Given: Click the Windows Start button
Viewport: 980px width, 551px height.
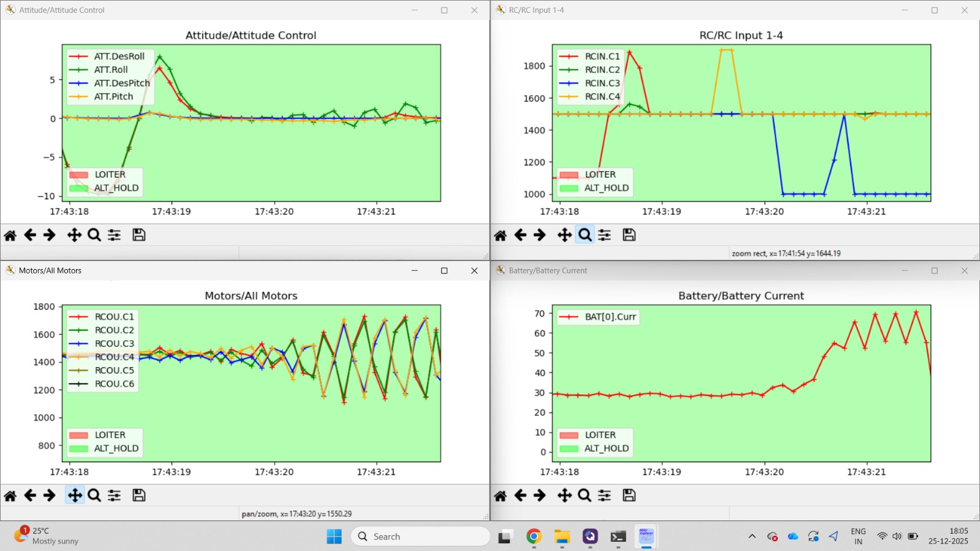Looking at the screenshot, I should [x=334, y=537].
